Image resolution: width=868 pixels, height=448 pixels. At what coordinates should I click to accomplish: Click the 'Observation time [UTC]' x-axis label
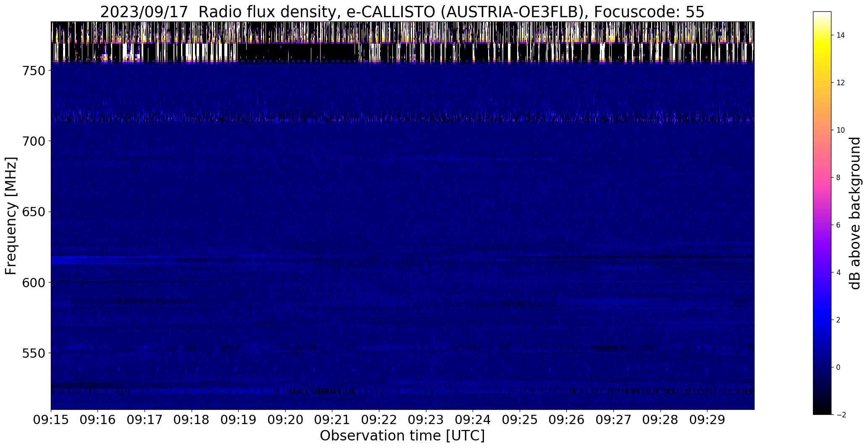click(x=402, y=436)
